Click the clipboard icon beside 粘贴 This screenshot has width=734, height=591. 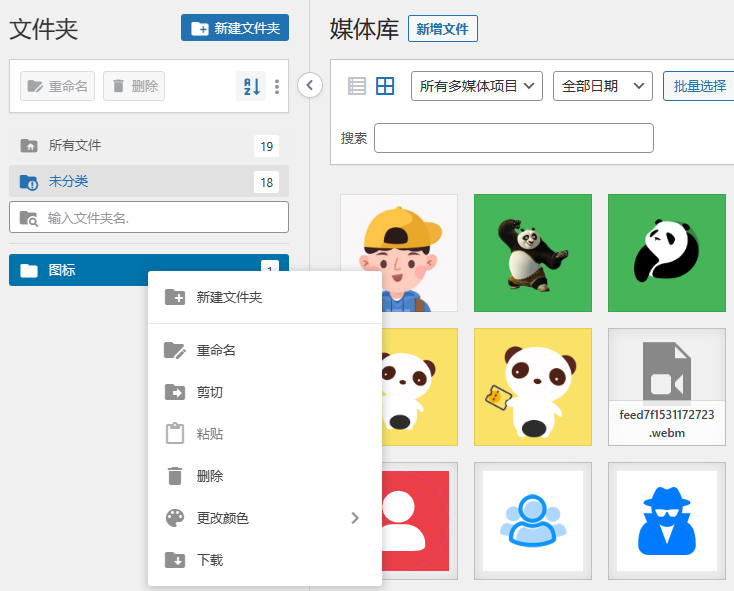(x=175, y=433)
